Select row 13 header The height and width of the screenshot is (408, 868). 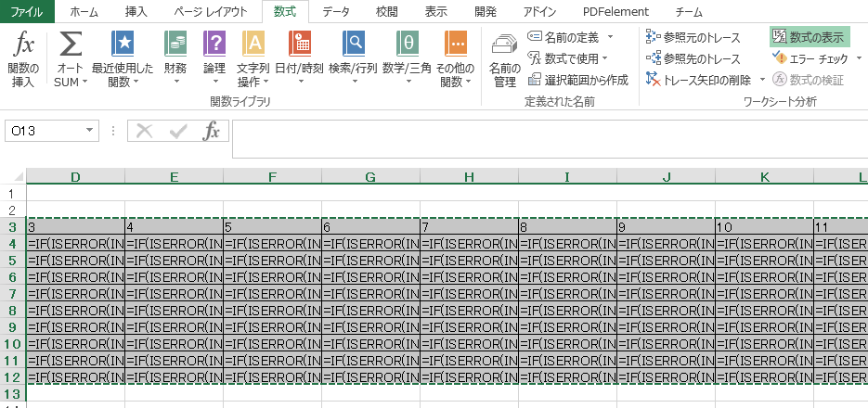click(x=13, y=393)
